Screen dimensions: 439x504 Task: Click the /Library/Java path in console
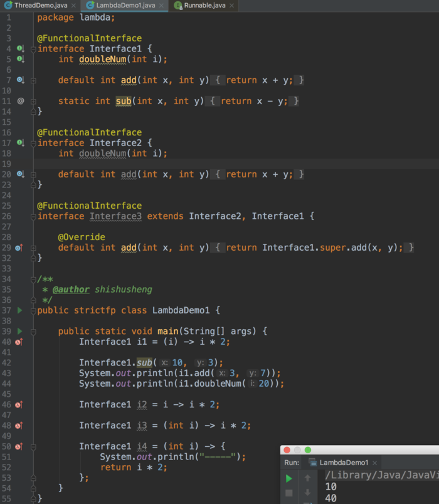(382, 475)
